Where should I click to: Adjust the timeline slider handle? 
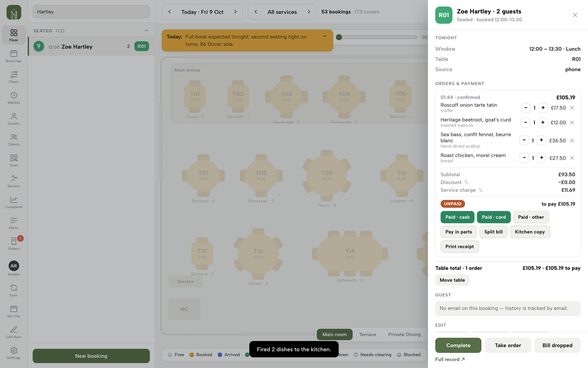pos(339,37)
